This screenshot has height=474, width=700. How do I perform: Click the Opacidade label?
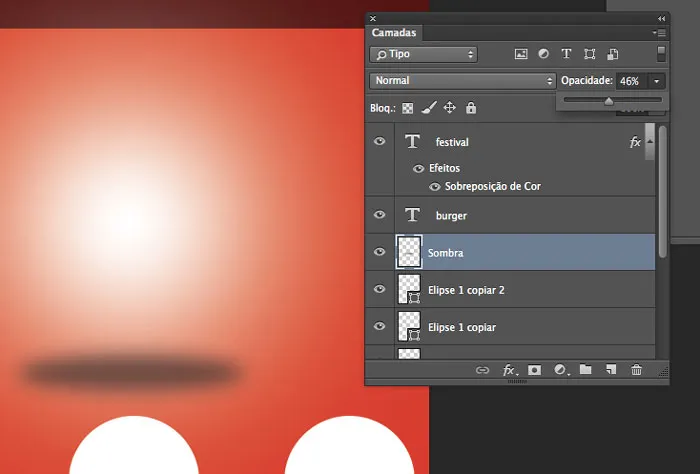coord(587,81)
